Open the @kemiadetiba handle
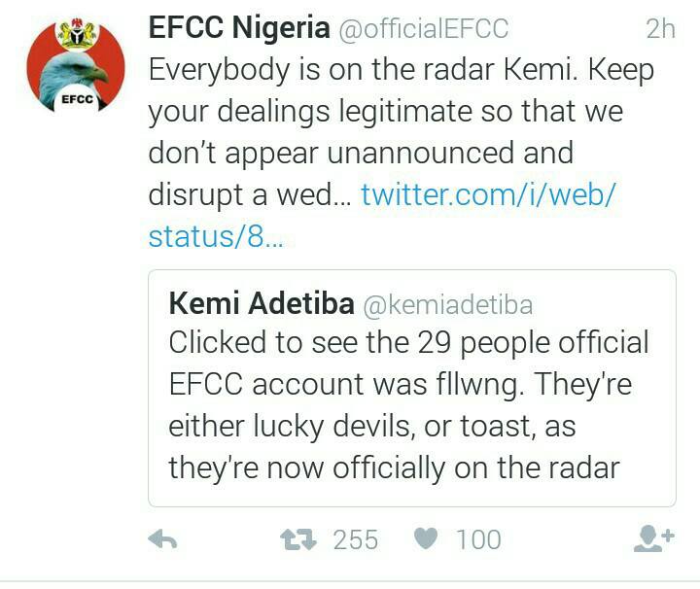Viewport: 700px width, 589px height. pos(447,305)
